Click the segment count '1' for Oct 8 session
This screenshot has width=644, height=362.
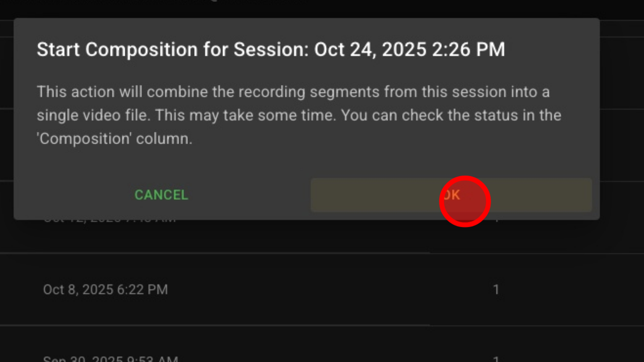tap(496, 290)
